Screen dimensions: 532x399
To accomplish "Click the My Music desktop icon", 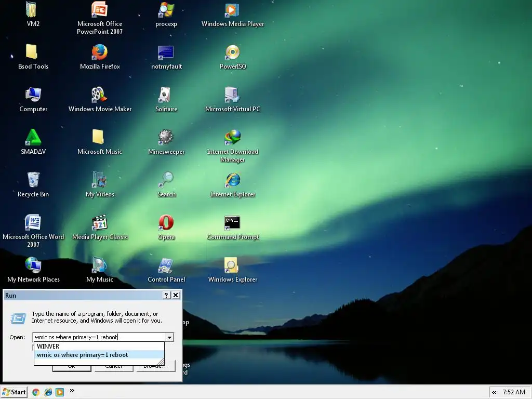I will 99,265.
